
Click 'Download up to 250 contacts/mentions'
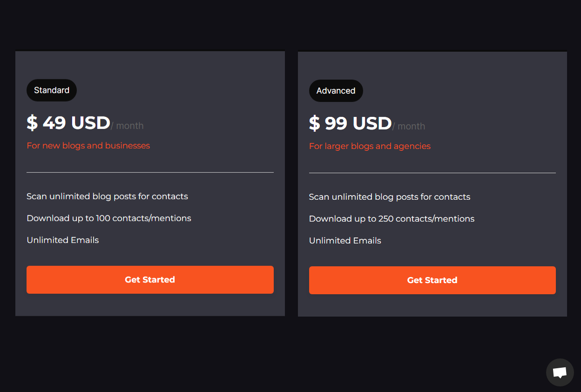(392, 219)
